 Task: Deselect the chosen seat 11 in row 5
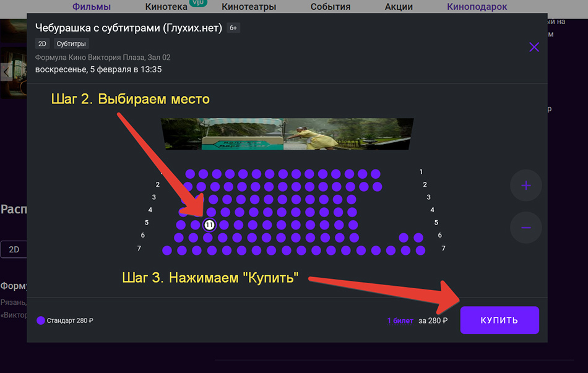click(209, 225)
